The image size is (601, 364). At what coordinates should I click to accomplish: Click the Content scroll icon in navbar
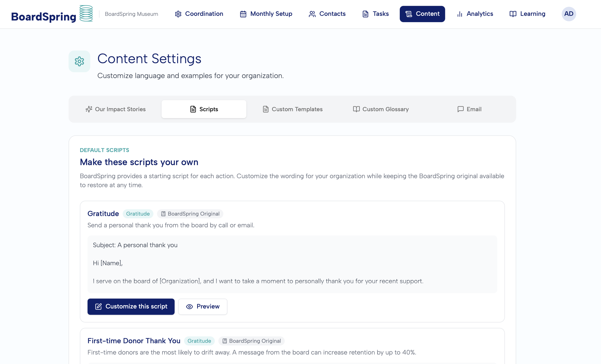(409, 14)
